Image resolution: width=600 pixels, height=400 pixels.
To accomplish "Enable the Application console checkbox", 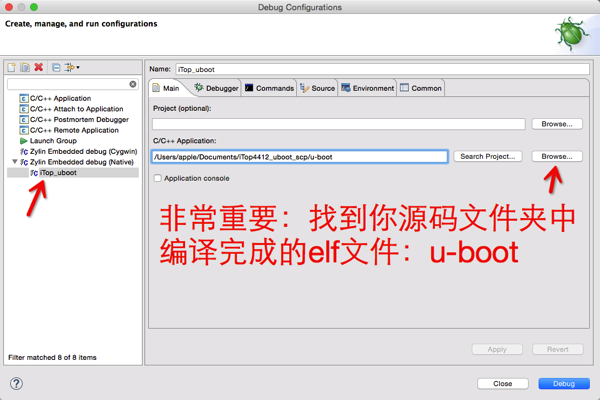I will [157, 178].
